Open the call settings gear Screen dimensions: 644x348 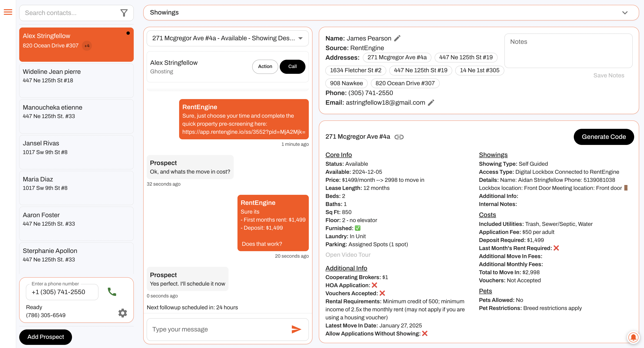(x=123, y=313)
